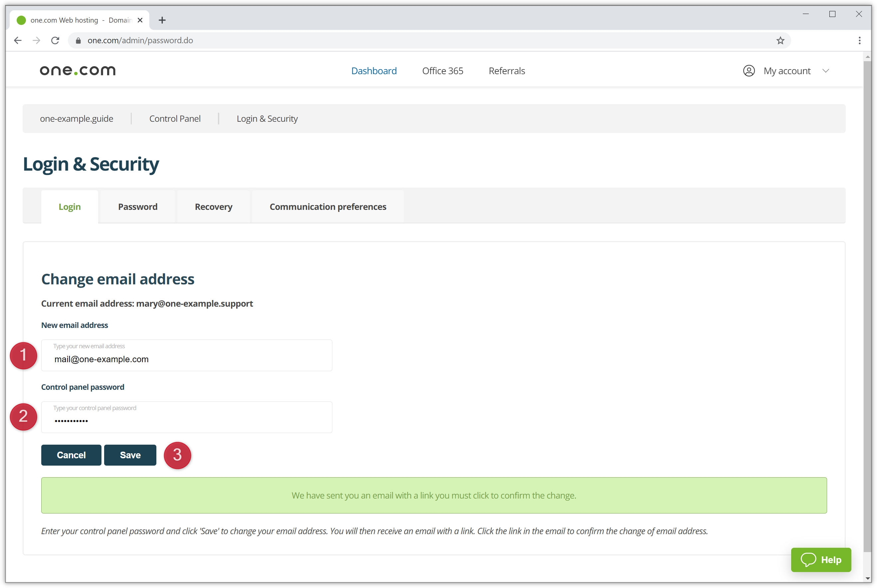Screen dimensions: 877x588
Task: Click the Cancel button
Action: pyautogui.click(x=70, y=455)
